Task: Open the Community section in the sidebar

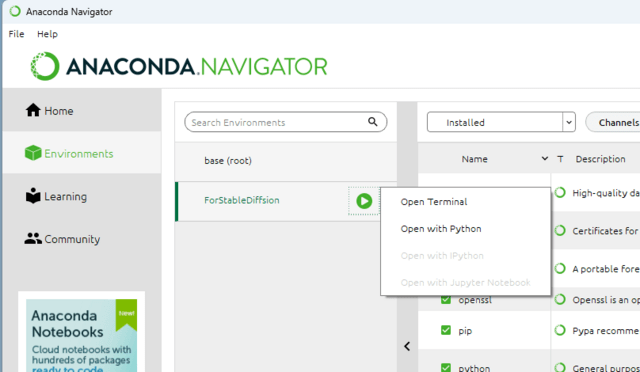Action: point(82,239)
